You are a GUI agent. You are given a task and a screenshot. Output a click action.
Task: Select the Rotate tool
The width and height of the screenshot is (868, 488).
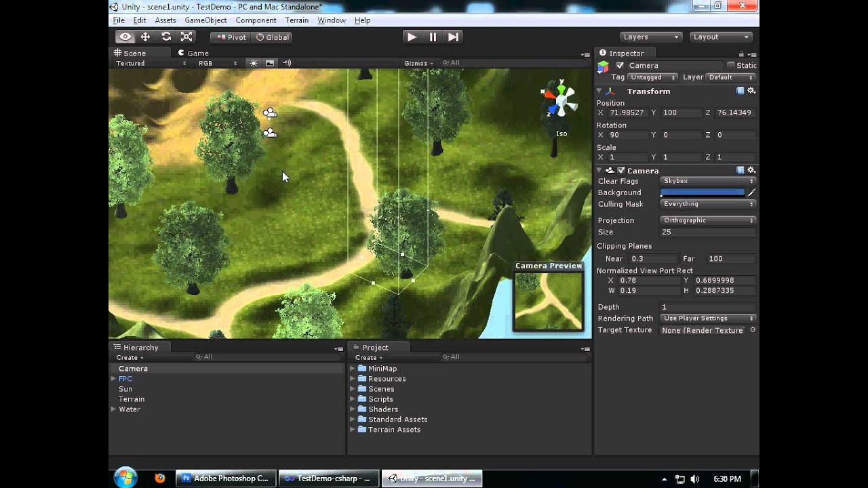tap(166, 37)
